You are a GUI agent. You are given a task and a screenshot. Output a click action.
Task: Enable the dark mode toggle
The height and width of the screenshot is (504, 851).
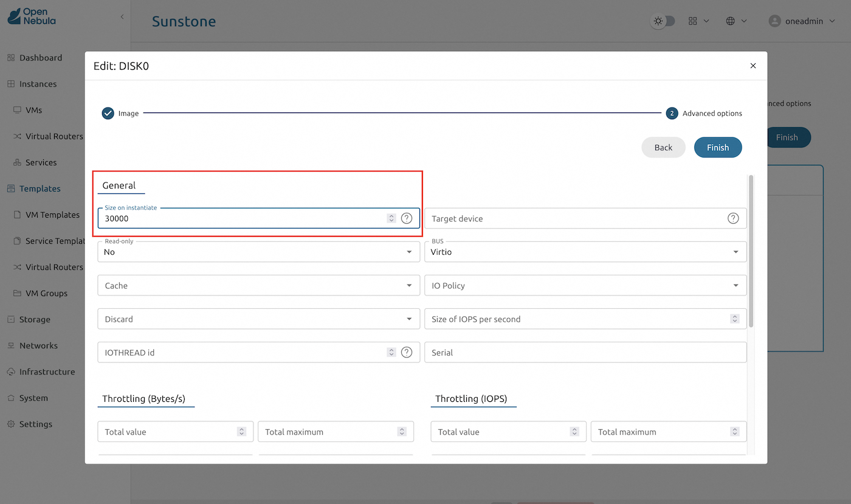663,21
